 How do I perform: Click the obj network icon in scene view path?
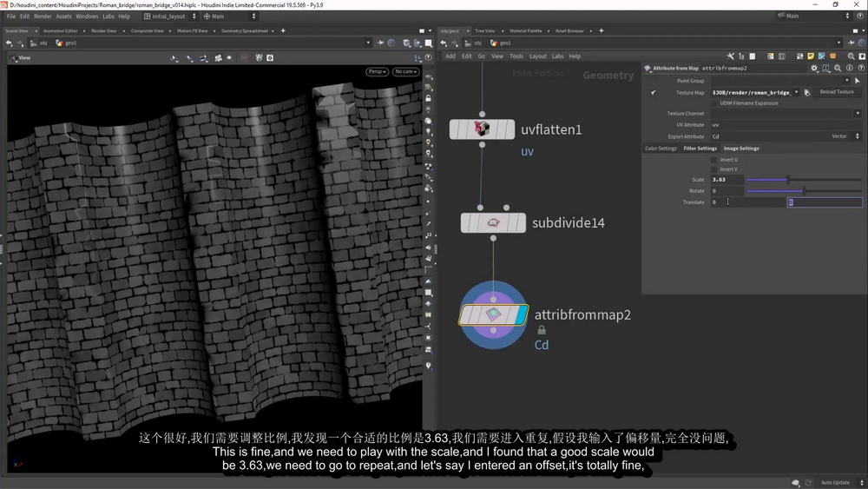pyautogui.click(x=34, y=43)
